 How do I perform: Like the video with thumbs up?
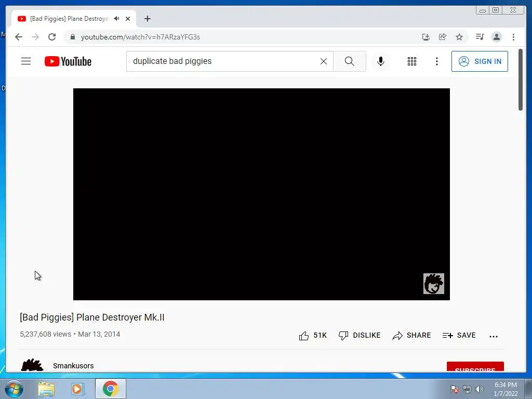click(312, 336)
